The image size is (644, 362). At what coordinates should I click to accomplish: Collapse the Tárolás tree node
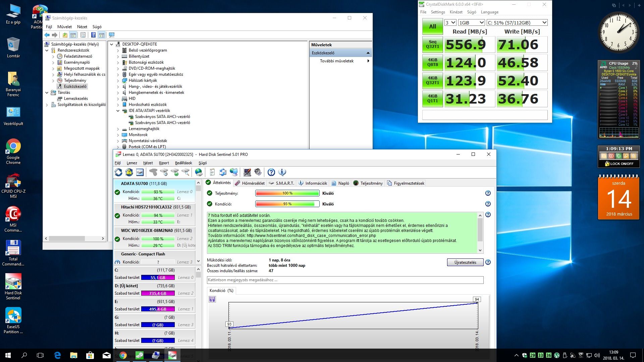coord(47,93)
